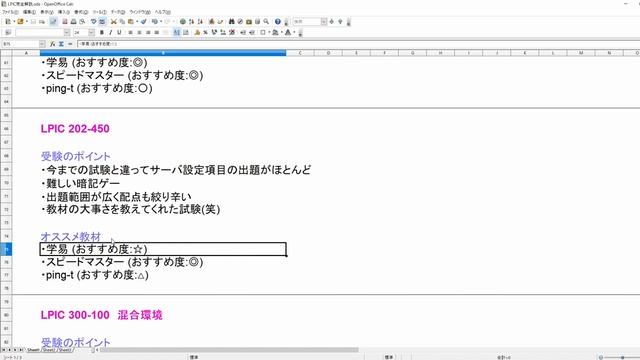
Task: Open the Font Size dropdown showing 24
Action: (x=91, y=32)
